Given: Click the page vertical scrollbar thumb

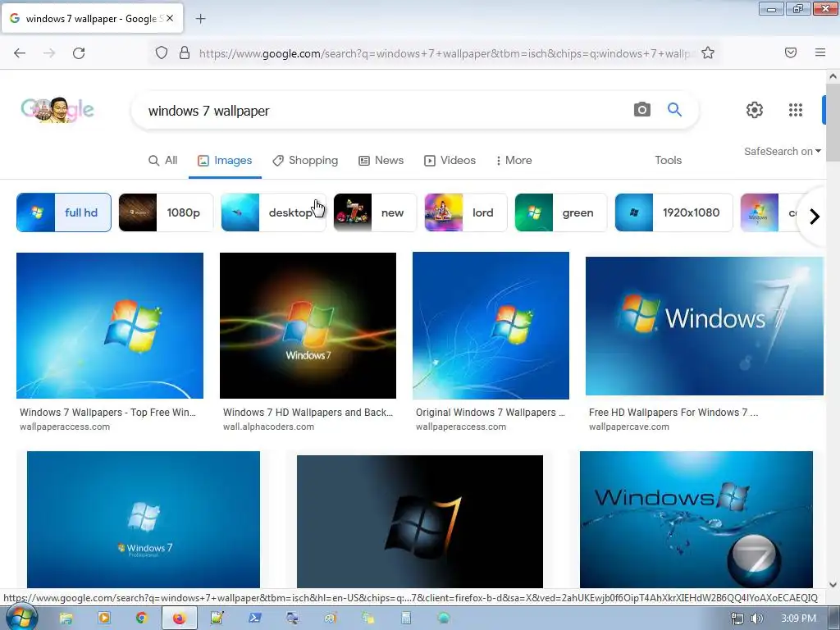Looking at the screenshot, I should coord(833,123).
